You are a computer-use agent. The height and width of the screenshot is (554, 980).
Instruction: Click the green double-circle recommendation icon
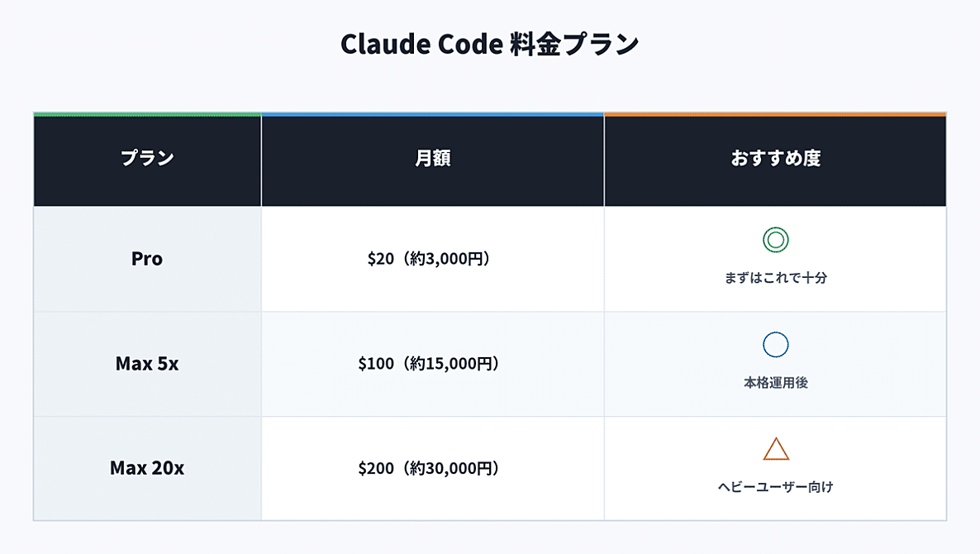pos(775,240)
